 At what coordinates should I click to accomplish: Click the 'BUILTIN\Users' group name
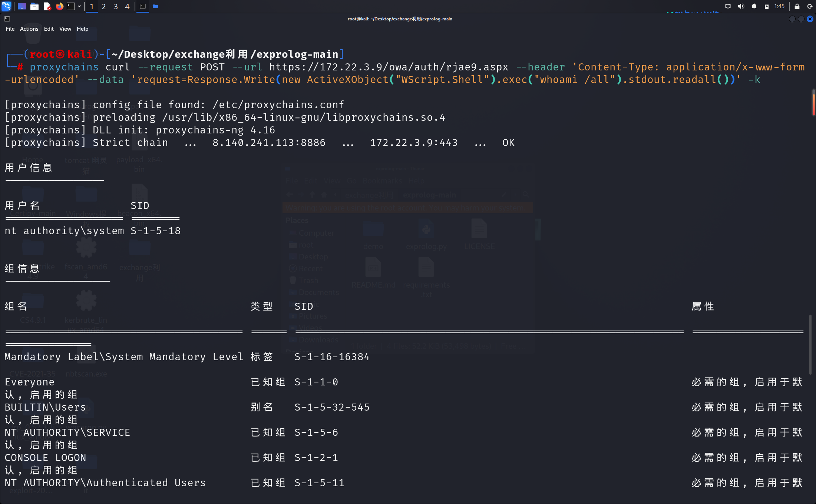(x=45, y=407)
